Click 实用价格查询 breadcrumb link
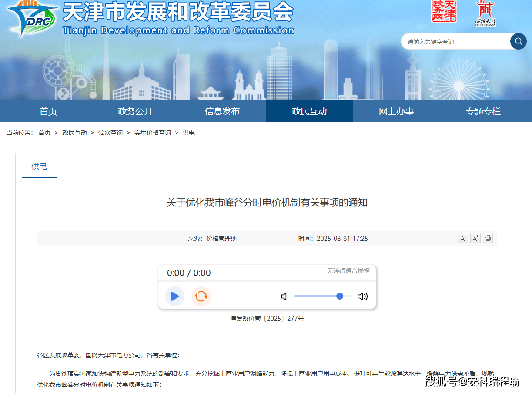The image size is (532, 393). click(152, 133)
